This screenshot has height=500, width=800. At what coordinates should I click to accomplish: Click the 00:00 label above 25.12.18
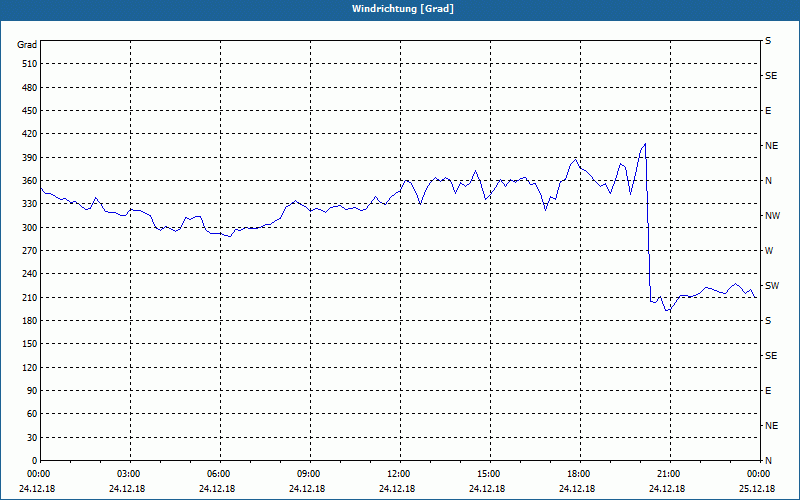760,474
